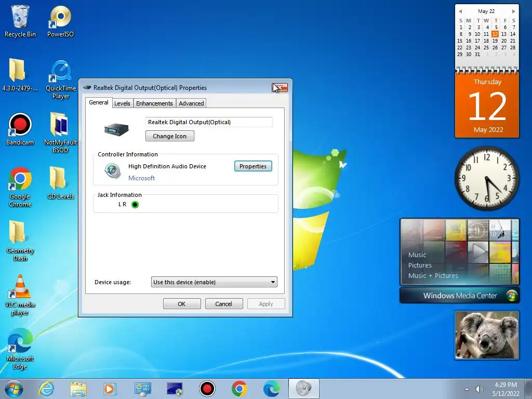Close the Realtek Properties dialog
The width and height of the screenshot is (532, 399).
[280, 88]
